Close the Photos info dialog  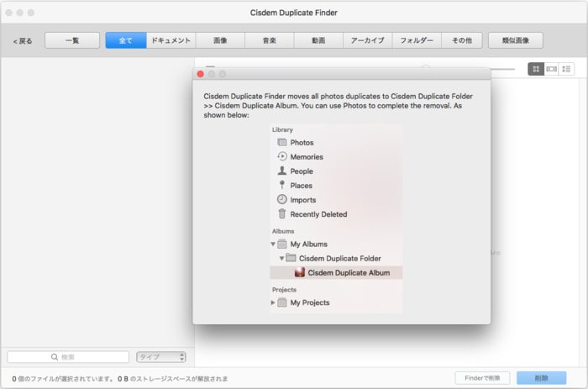(200, 74)
